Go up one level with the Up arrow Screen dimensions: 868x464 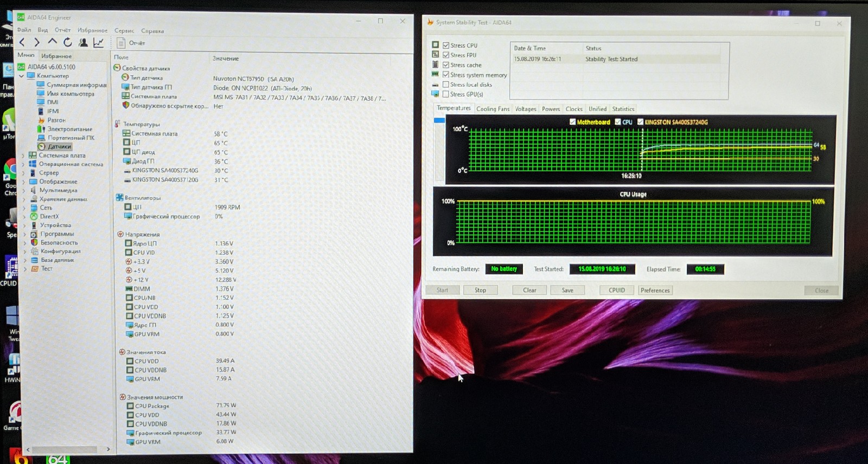click(x=52, y=42)
